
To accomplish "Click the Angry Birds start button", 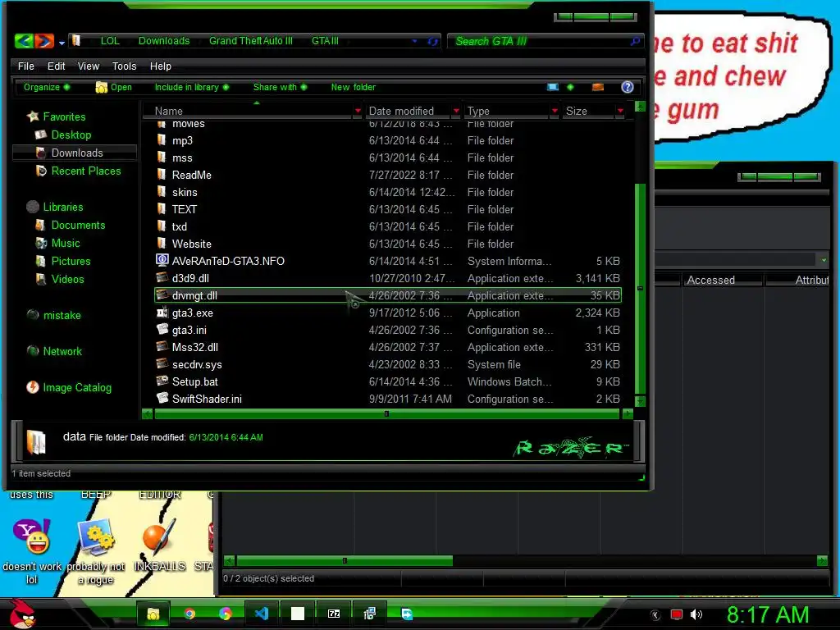I will [x=22, y=614].
